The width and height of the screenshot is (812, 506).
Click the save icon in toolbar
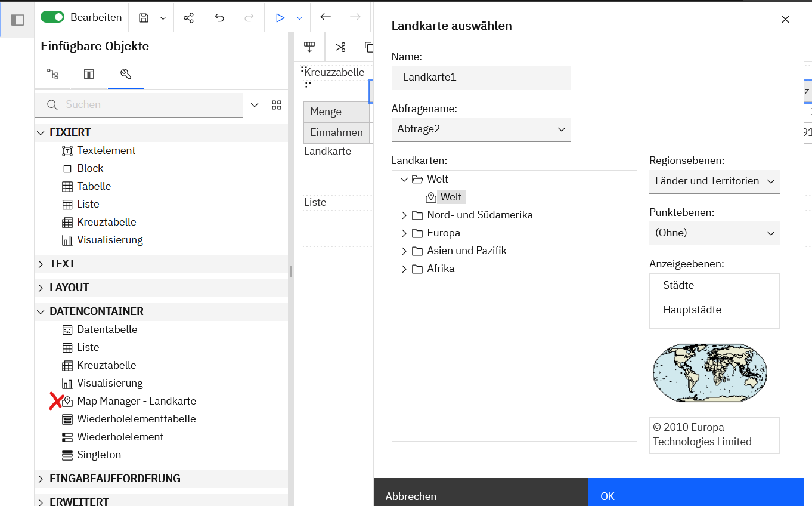144,18
